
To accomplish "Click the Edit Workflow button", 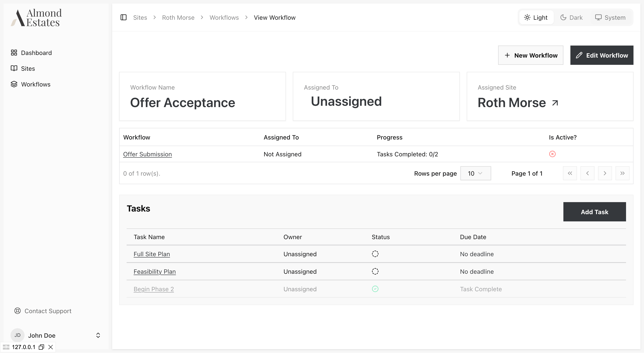I will 602,55.
